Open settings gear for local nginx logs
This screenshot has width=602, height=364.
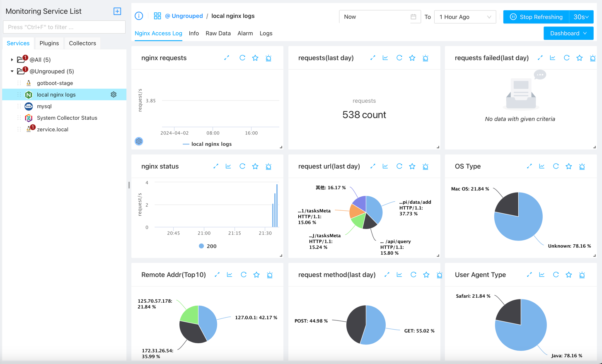[114, 95]
